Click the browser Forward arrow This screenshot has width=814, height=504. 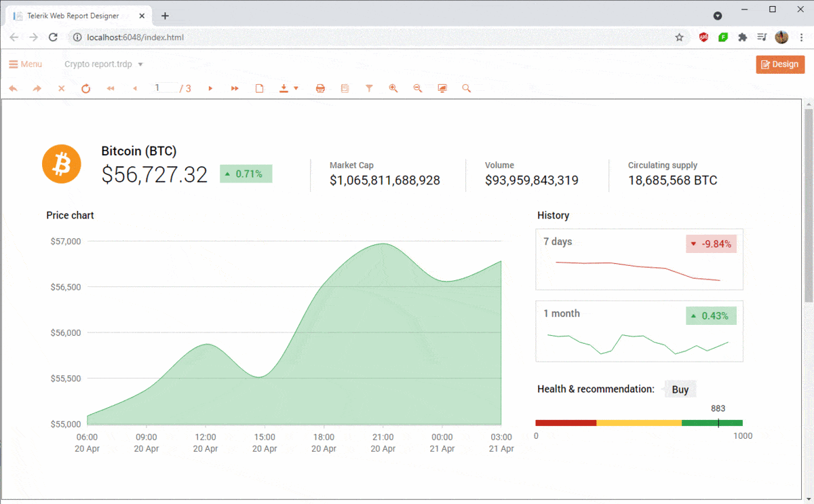[x=33, y=37]
